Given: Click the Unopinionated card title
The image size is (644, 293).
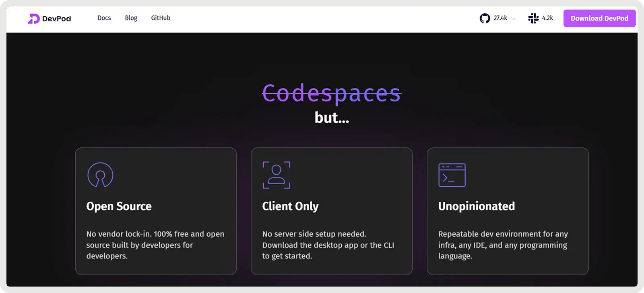Looking at the screenshot, I should [476, 206].
